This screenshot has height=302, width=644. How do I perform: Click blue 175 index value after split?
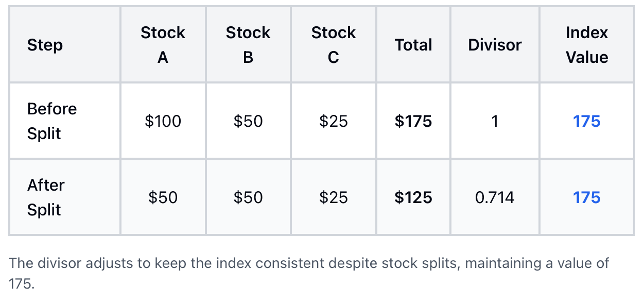[587, 197]
